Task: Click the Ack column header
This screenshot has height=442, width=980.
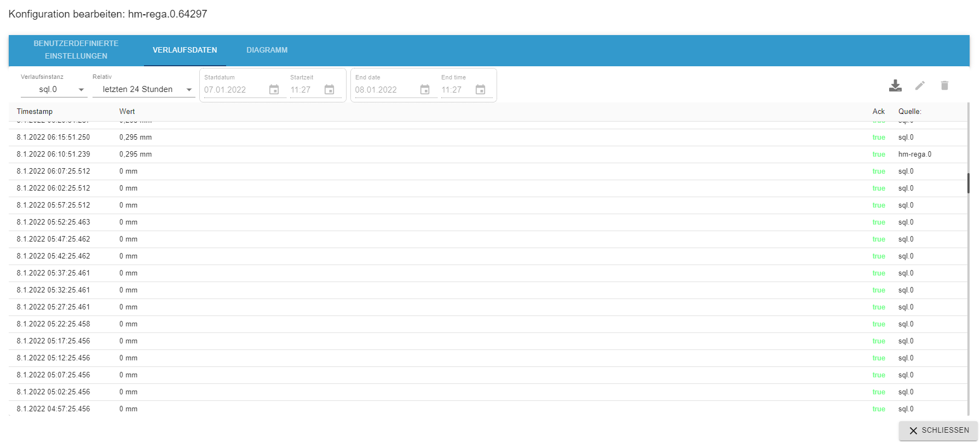Action: tap(879, 112)
